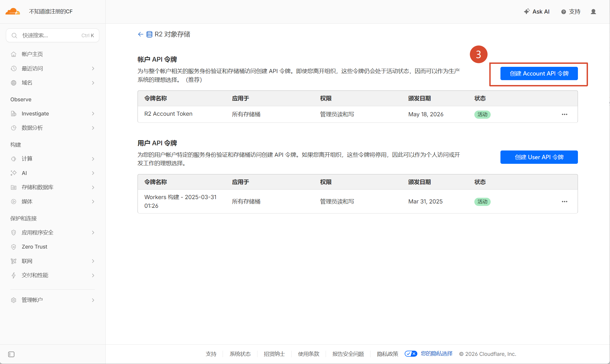Click the data analytics pie icon

click(x=14, y=128)
